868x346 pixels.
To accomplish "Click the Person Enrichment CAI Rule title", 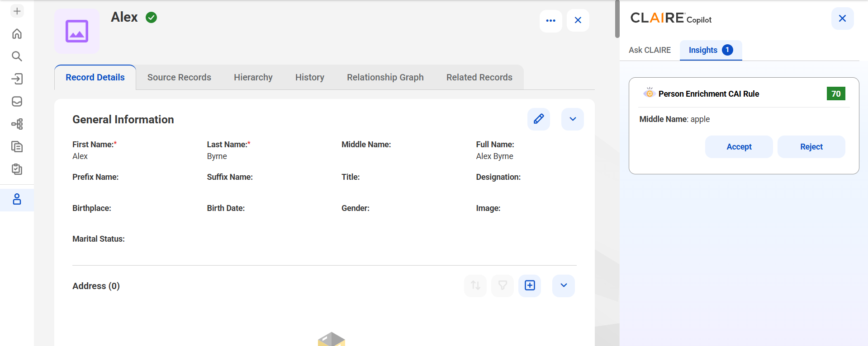I will click(709, 94).
